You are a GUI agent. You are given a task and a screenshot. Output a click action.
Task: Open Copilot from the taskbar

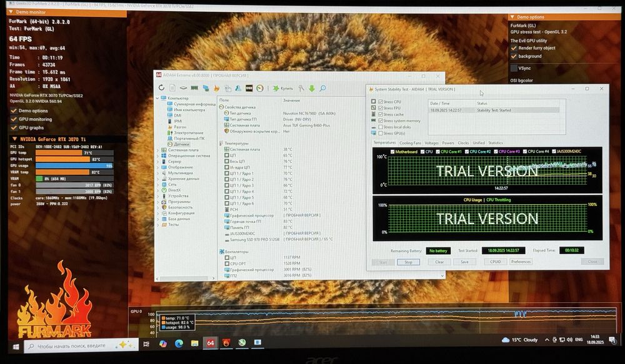point(163,343)
